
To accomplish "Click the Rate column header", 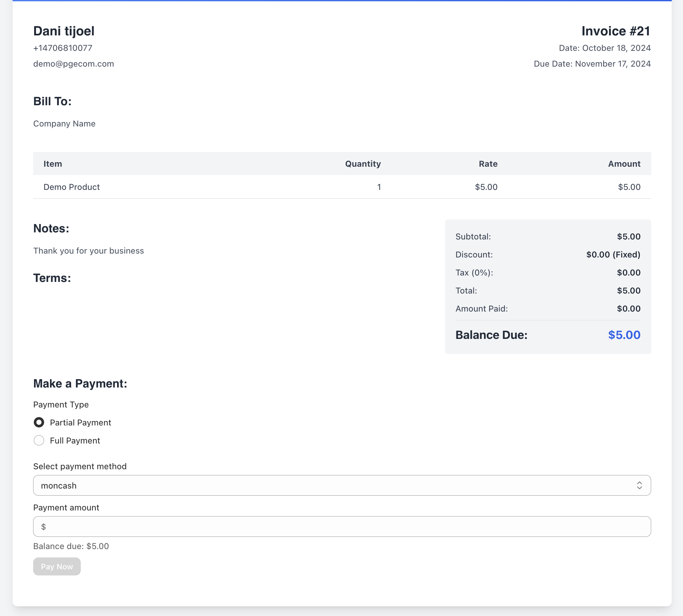I will [488, 164].
